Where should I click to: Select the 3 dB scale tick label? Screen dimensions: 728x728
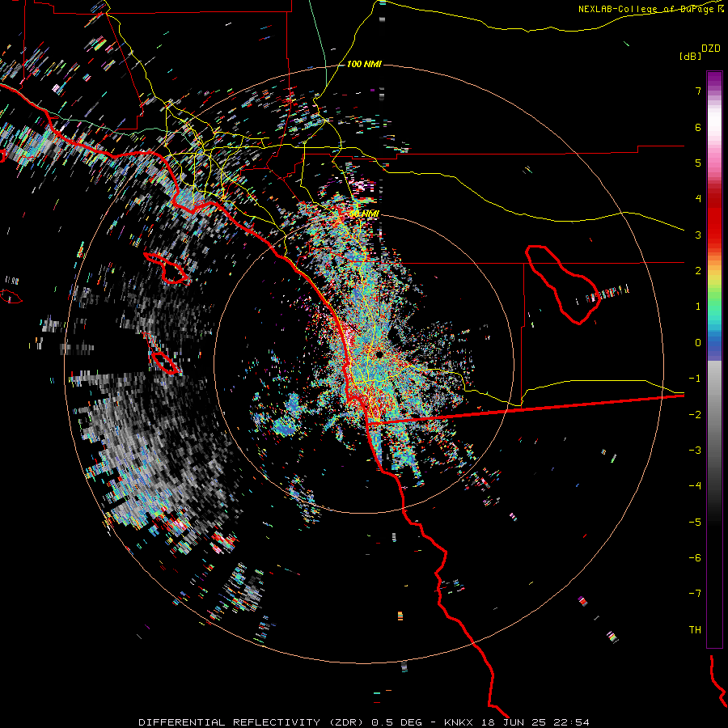pyautogui.click(x=698, y=235)
